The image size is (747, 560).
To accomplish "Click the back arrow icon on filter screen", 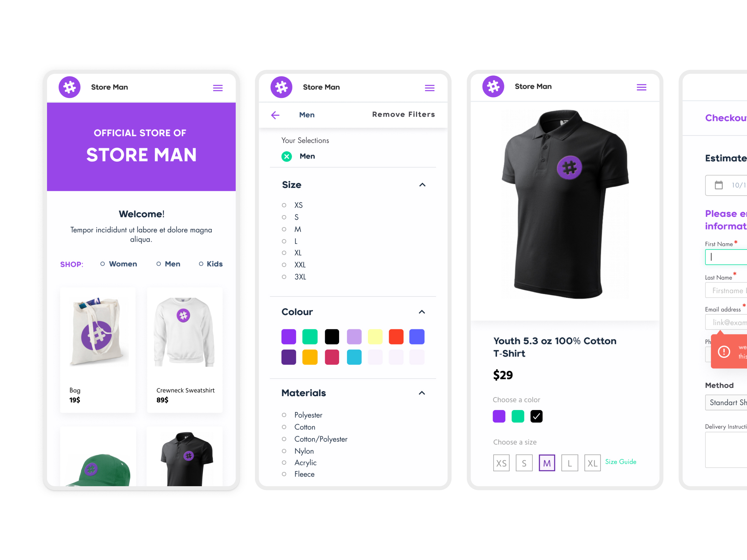I will (x=275, y=115).
